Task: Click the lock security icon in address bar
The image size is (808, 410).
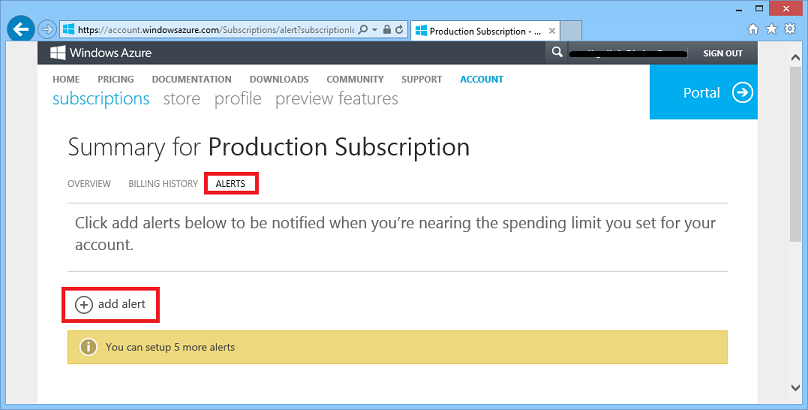Action: (x=386, y=30)
